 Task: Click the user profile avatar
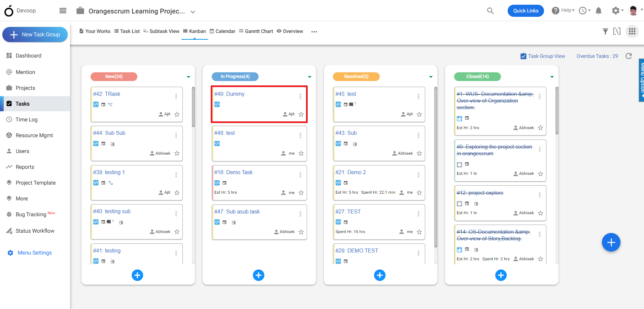pyautogui.click(x=633, y=11)
